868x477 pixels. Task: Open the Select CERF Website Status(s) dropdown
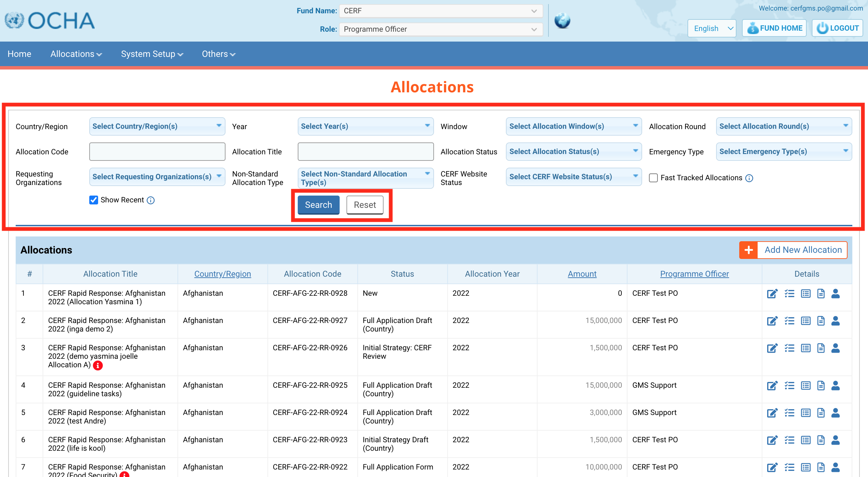pos(574,177)
